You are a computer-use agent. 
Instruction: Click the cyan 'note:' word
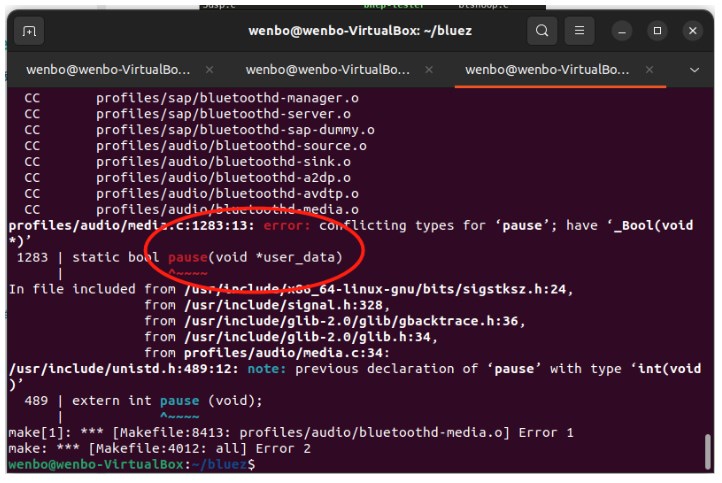(267, 369)
